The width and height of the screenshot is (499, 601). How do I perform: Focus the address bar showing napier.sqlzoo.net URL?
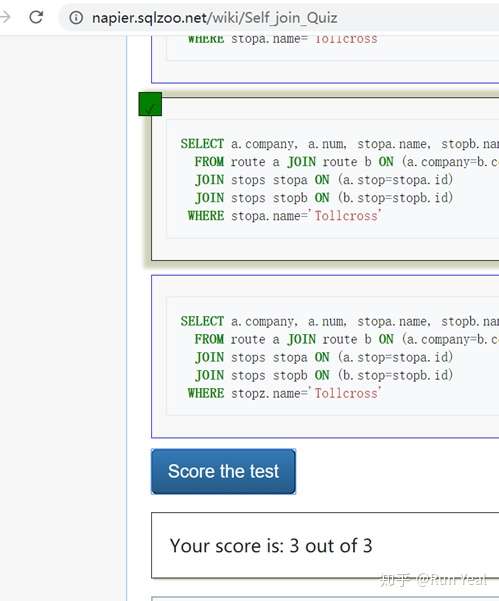(280, 18)
